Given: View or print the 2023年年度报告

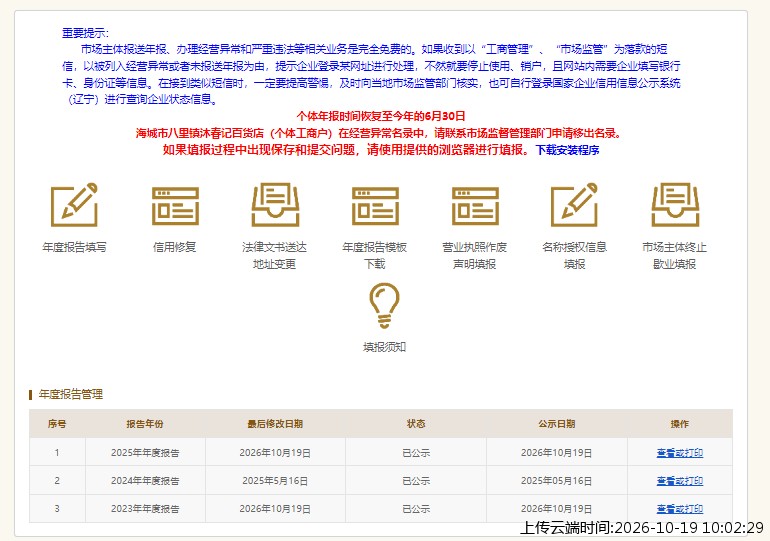Looking at the screenshot, I should coord(680,509).
